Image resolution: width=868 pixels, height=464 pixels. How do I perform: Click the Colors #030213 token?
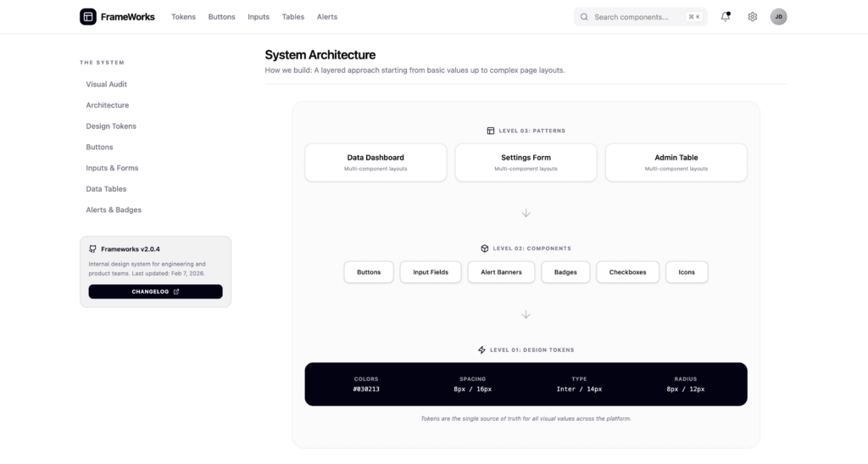pyautogui.click(x=366, y=384)
